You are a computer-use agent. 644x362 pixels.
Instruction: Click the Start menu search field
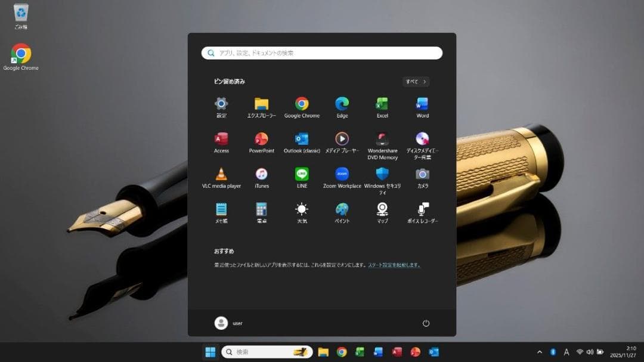click(x=322, y=52)
